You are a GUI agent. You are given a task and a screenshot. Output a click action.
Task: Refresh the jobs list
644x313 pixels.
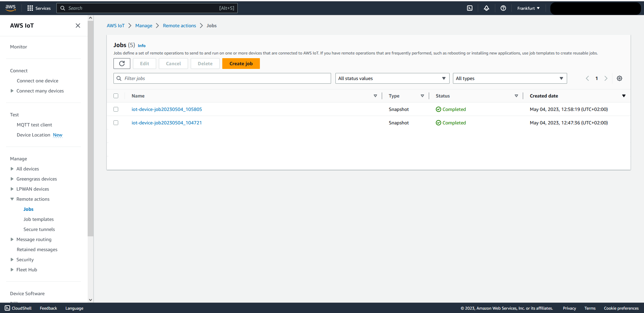coord(122,64)
